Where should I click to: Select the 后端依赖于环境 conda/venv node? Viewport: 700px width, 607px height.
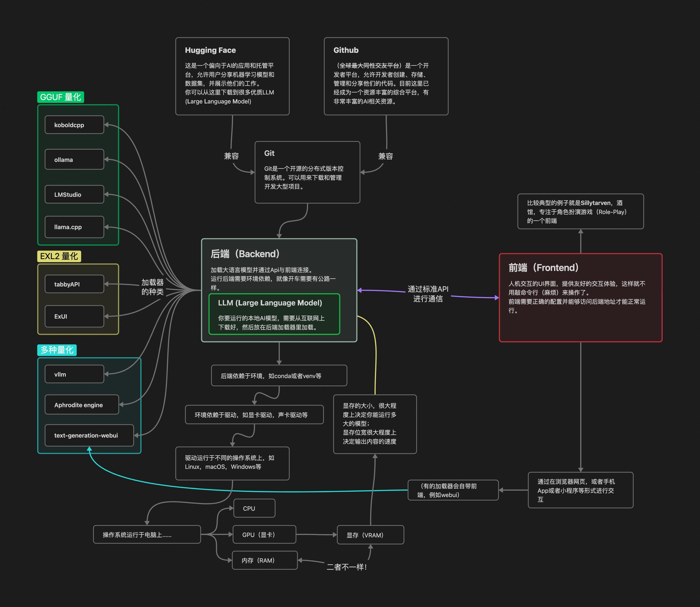click(279, 375)
